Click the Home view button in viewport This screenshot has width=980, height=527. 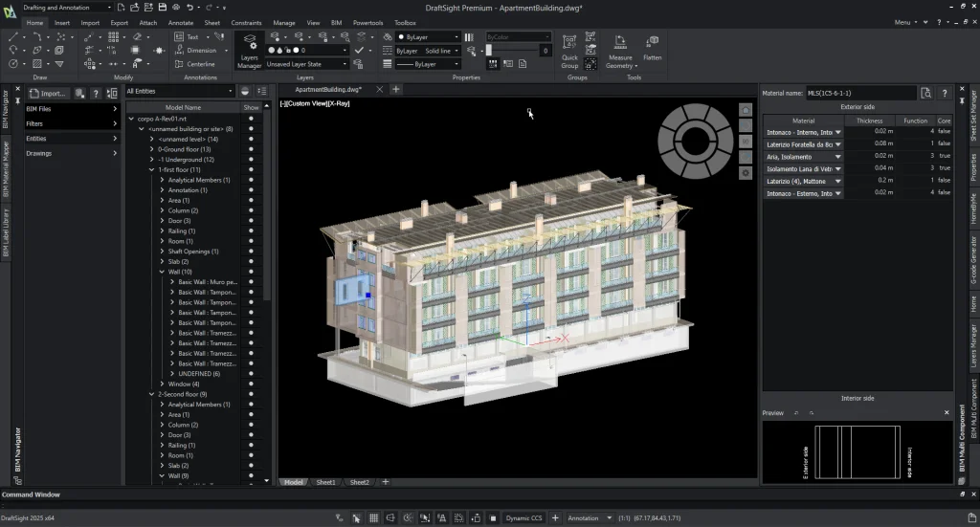pyautogui.click(x=746, y=111)
